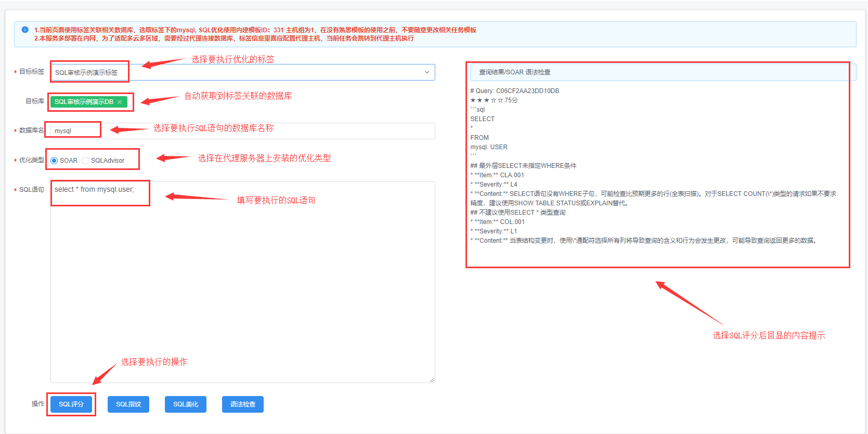Click the CLA.001 item line
868x434 pixels.
[x=497, y=175]
